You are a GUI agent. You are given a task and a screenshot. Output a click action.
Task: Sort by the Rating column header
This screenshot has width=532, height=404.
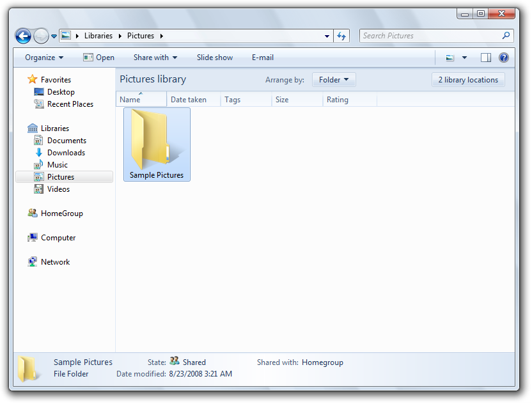(350, 99)
